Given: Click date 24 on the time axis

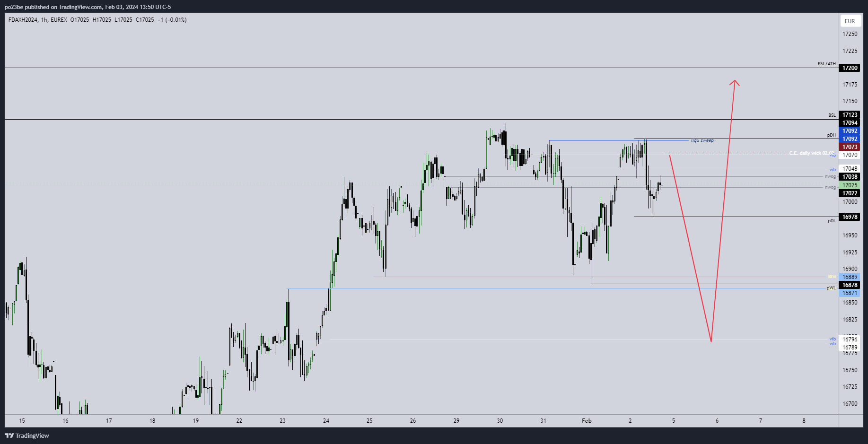Looking at the screenshot, I should point(326,421).
